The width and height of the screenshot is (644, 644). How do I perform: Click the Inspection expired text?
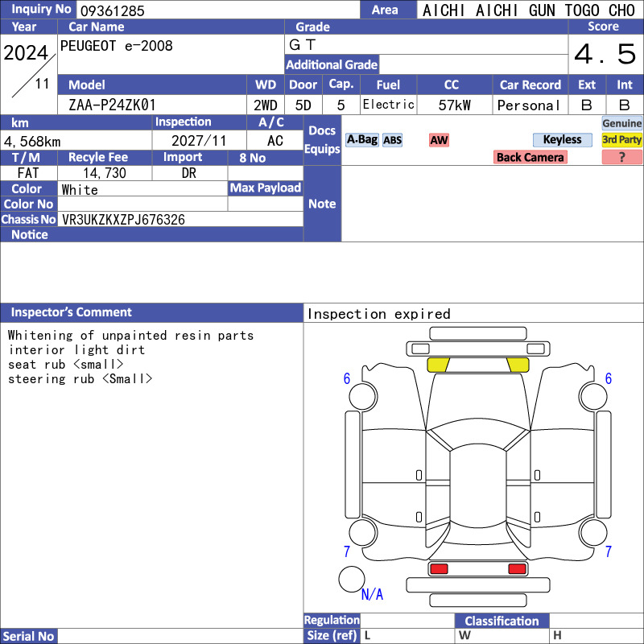click(378, 314)
